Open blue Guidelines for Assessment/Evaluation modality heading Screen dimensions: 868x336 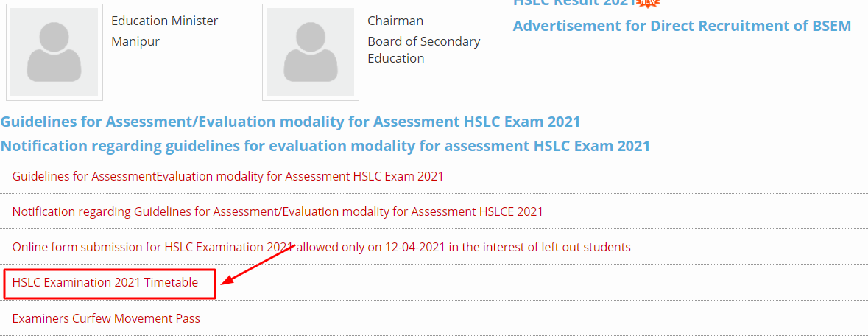(x=290, y=122)
